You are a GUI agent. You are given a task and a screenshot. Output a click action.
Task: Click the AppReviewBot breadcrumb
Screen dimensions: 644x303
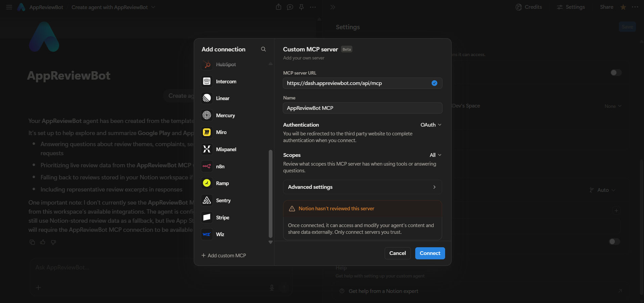coord(46,7)
